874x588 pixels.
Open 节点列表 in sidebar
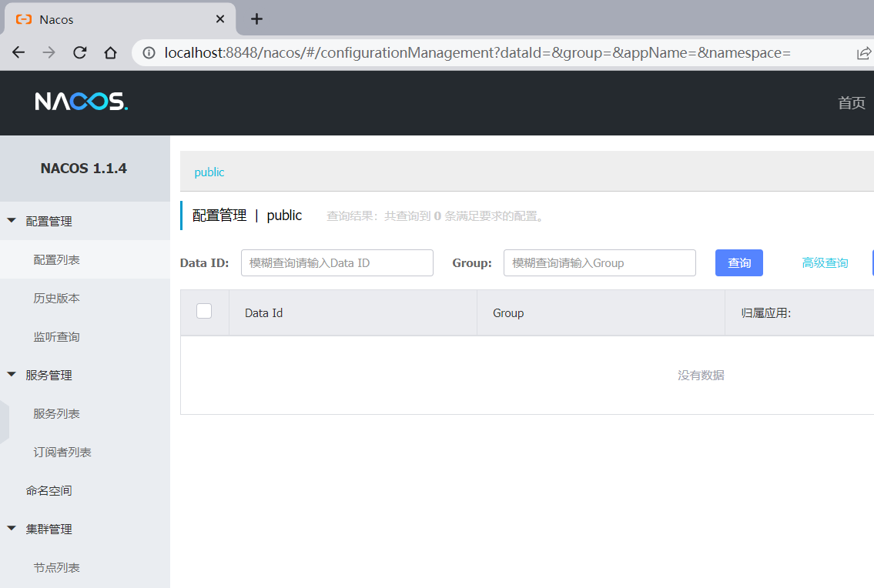[x=85, y=567]
